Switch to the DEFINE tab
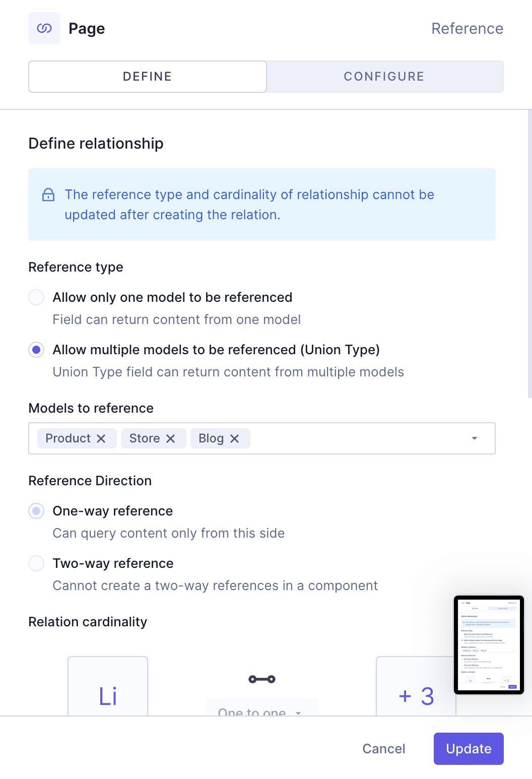The image size is (532, 779). pos(147,76)
